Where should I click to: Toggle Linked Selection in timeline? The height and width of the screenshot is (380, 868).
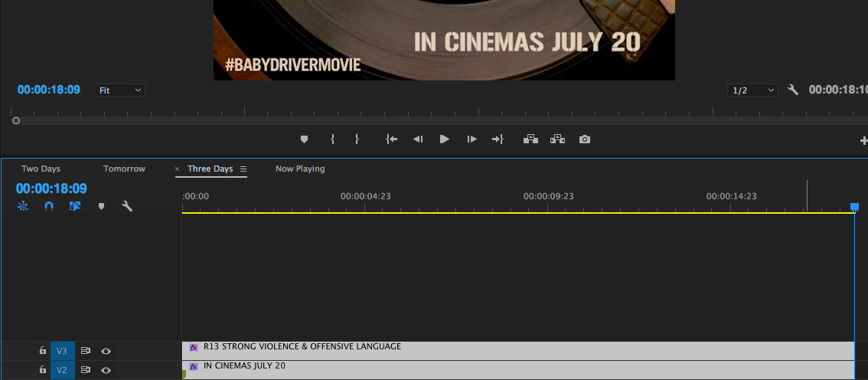pyautogui.click(x=75, y=206)
